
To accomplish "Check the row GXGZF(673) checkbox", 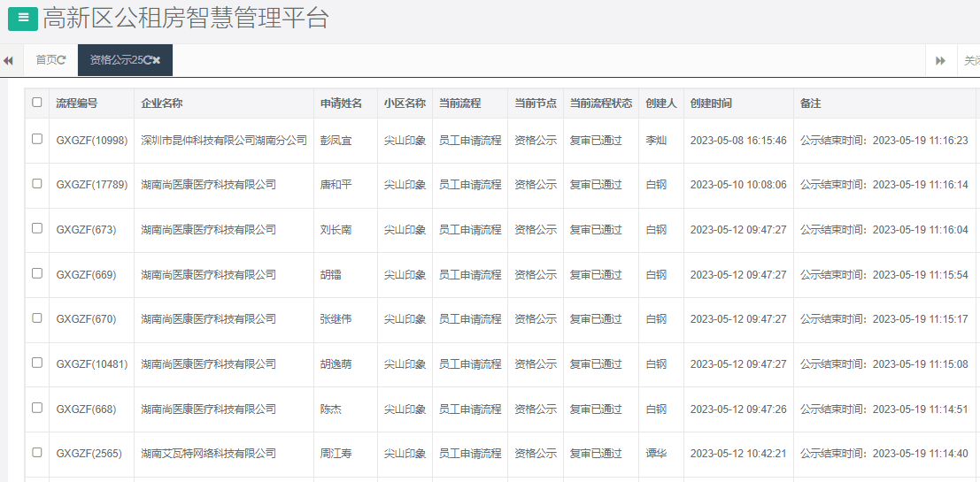I will pos(37,228).
